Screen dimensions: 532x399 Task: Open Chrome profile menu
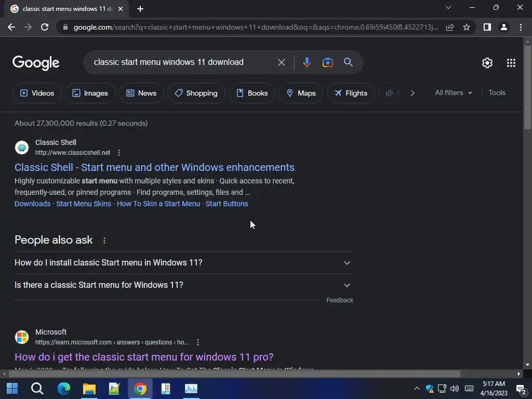click(x=504, y=27)
